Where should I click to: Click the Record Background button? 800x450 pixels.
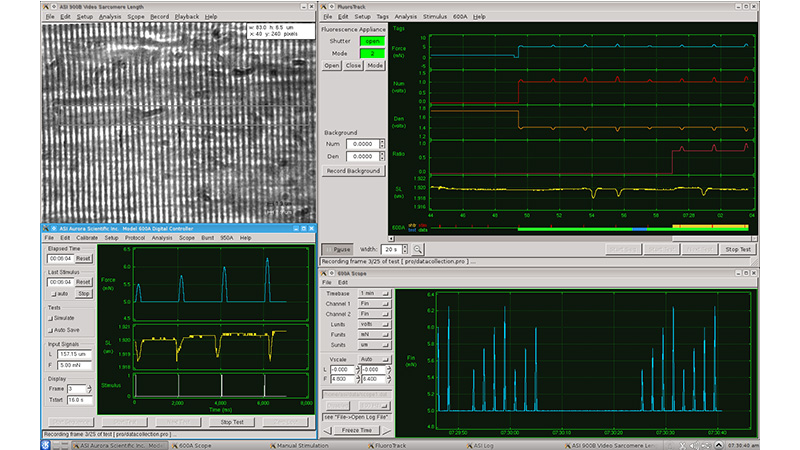pyautogui.click(x=353, y=171)
